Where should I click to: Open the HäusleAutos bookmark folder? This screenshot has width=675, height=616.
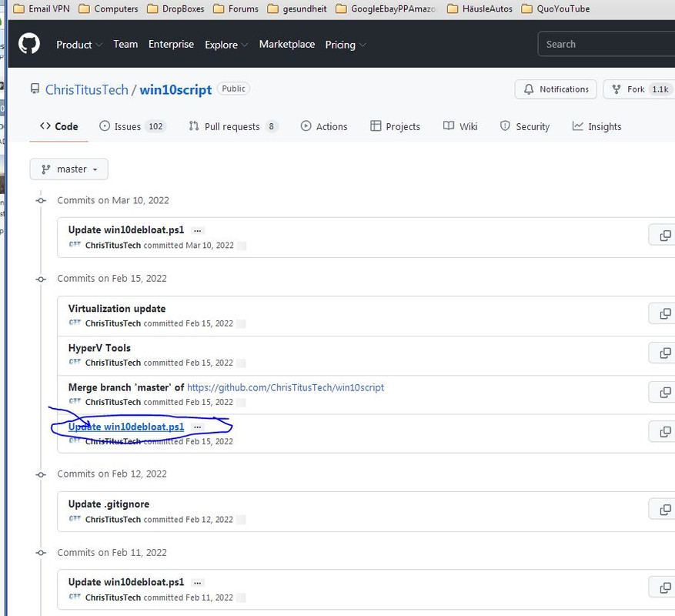click(480, 8)
